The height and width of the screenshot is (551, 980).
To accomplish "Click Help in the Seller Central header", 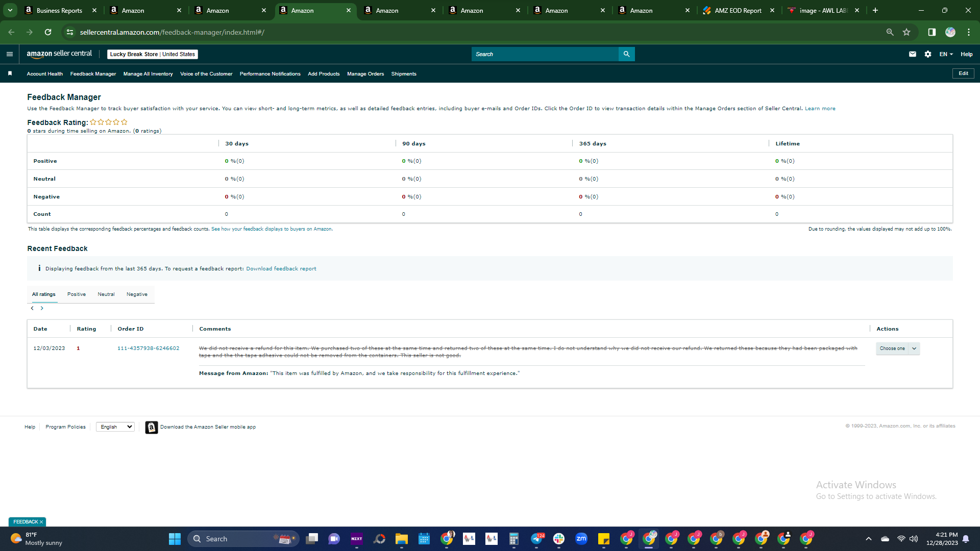I will pyautogui.click(x=967, y=54).
